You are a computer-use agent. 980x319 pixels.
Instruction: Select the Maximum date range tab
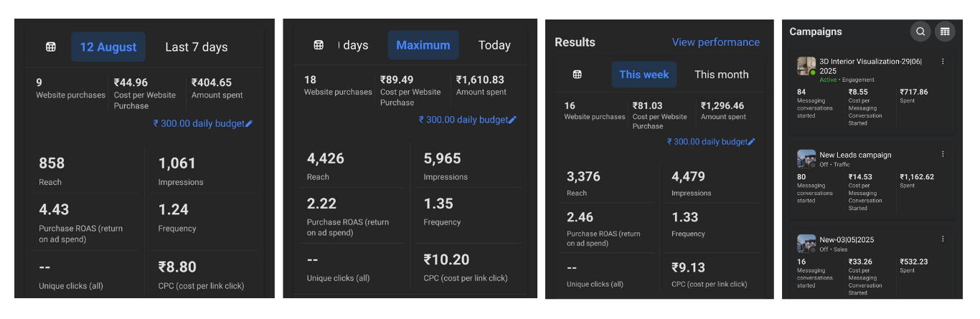coord(423,45)
